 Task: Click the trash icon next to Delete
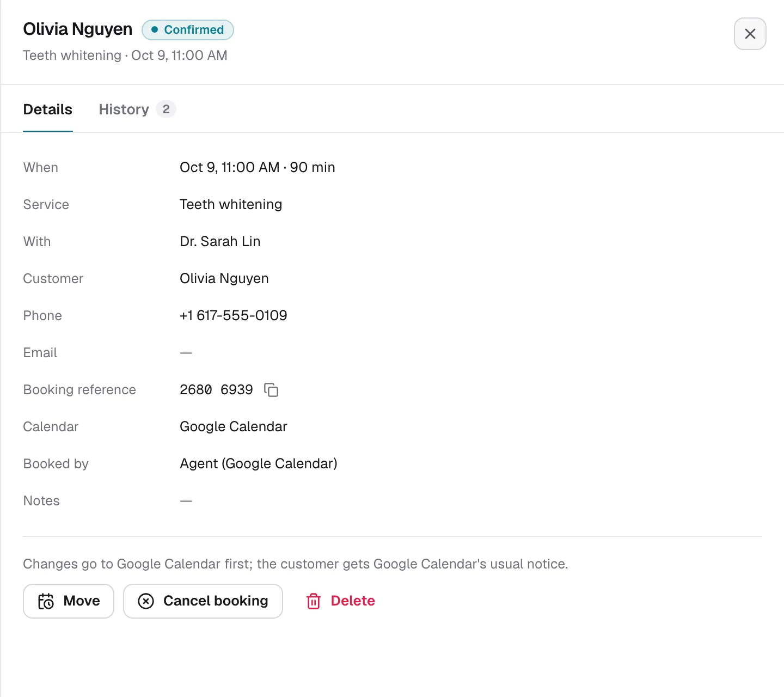coord(314,601)
